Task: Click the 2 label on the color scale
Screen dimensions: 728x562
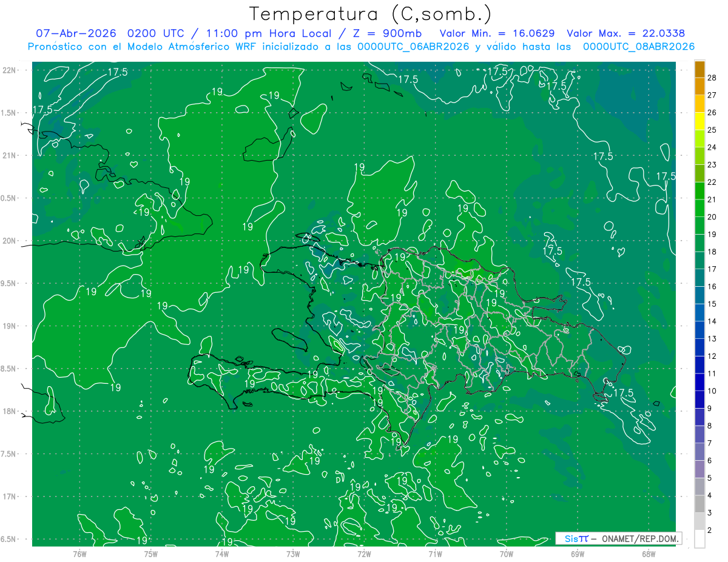Action: tap(710, 530)
